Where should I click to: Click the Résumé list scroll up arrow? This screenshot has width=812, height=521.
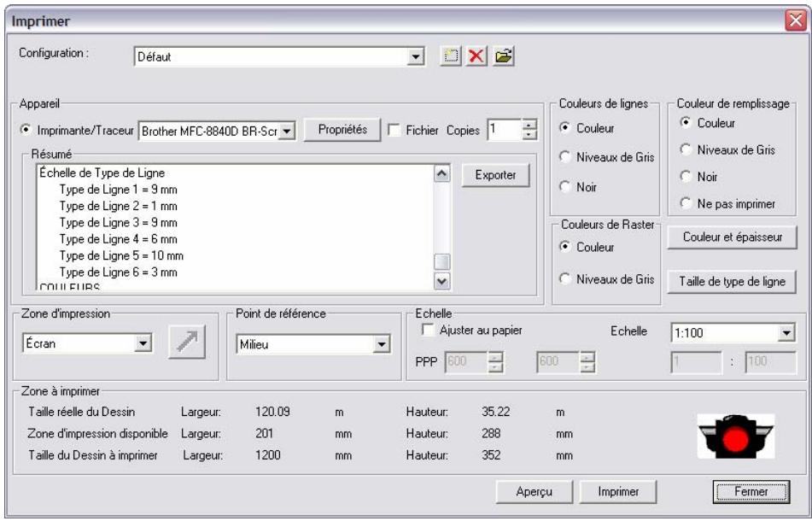441,173
